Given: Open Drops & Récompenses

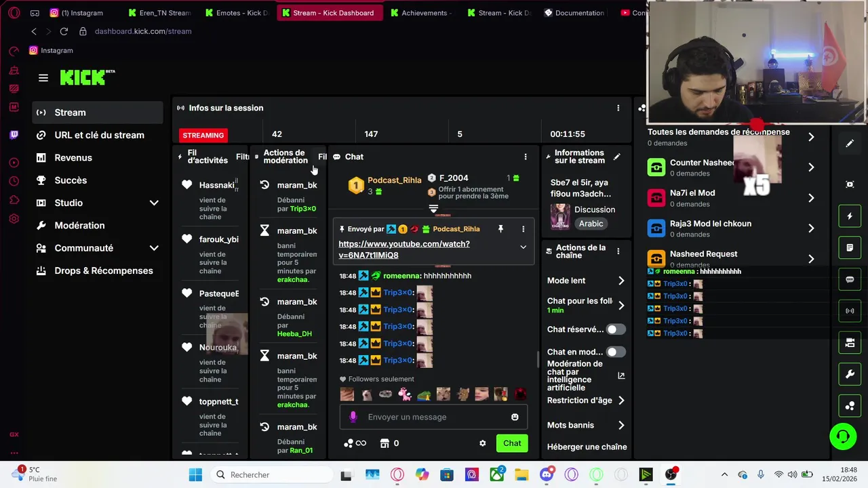Looking at the screenshot, I should 98,270.
